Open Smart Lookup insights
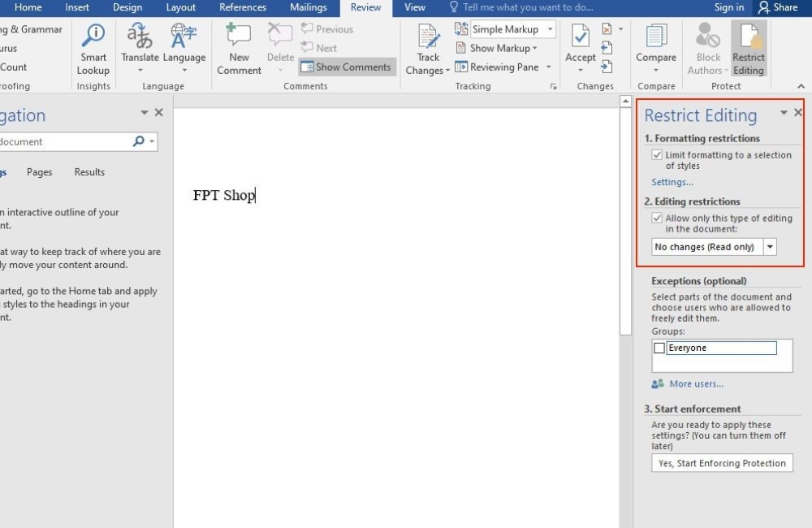Viewport: 812px width, 528px height. pyautogui.click(x=93, y=50)
